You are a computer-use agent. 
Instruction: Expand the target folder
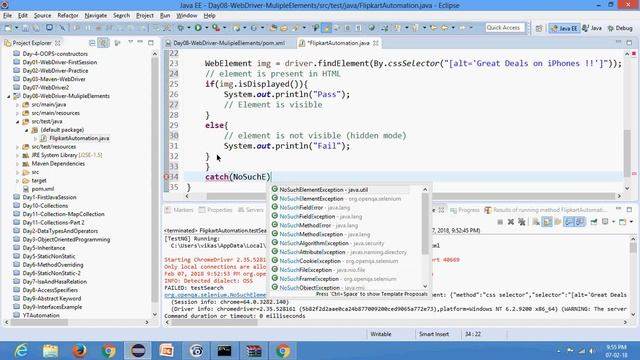point(18,181)
